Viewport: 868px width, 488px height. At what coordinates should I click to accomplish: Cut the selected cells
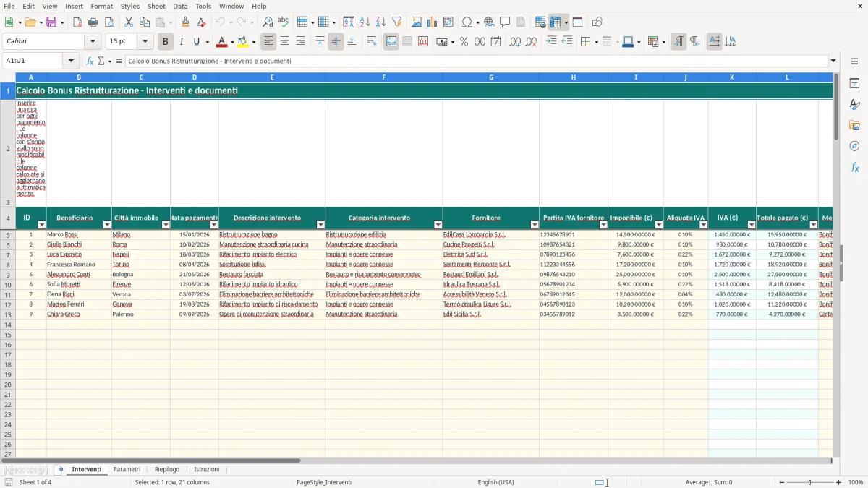pyautogui.click(x=129, y=22)
